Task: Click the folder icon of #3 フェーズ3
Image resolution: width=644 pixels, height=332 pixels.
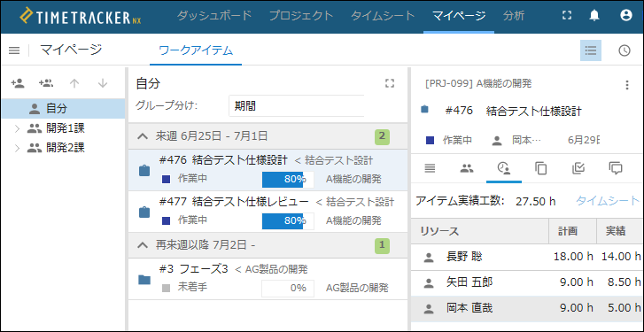Action: [144, 280]
